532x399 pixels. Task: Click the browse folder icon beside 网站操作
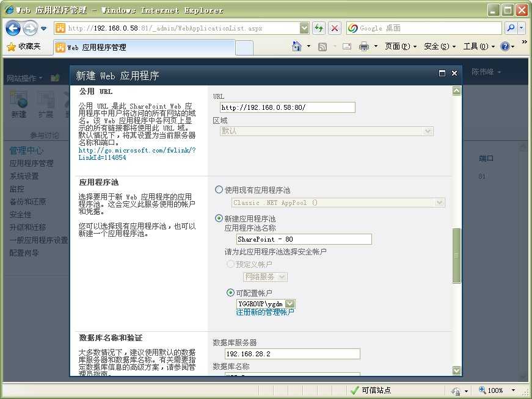(x=55, y=78)
